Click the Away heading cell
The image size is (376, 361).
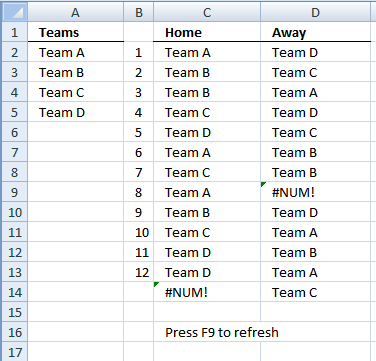point(315,32)
